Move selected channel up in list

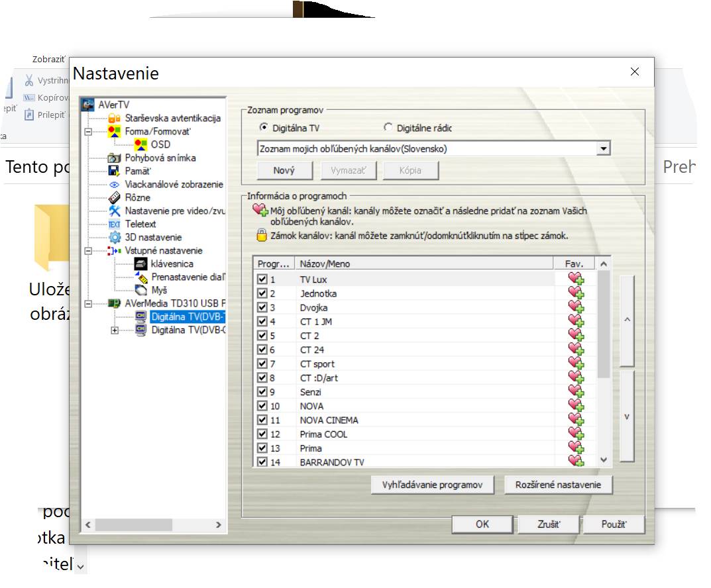(627, 320)
